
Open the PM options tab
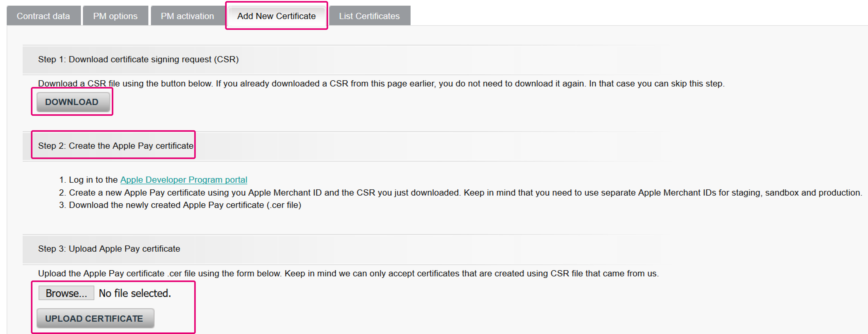[x=115, y=16]
